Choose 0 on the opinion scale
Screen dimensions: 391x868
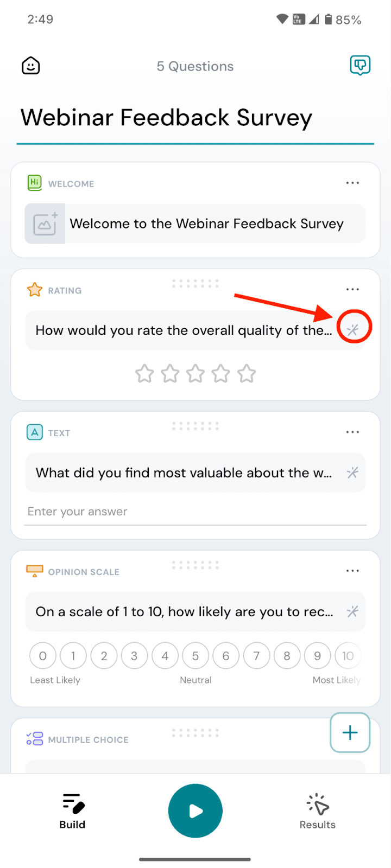(x=43, y=656)
